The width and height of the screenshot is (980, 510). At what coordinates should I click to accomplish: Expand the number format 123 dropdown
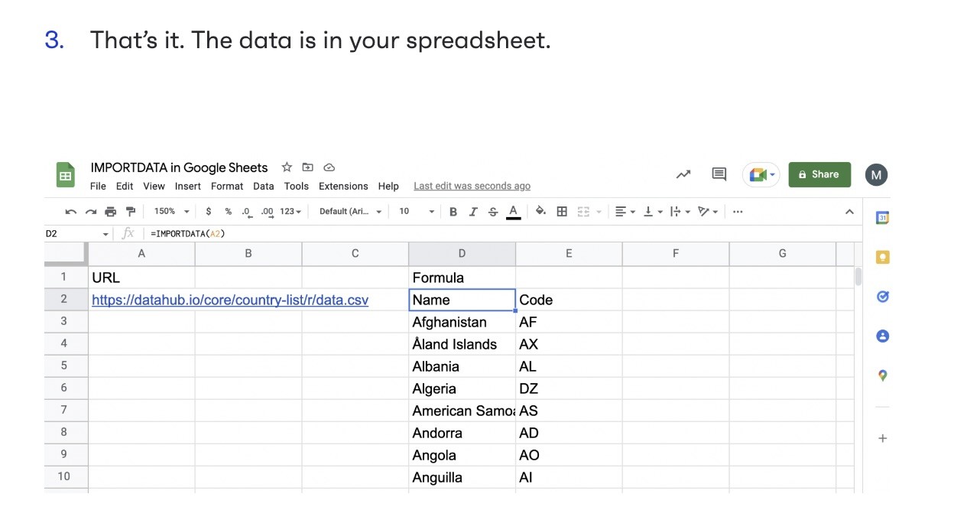(287, 211)
